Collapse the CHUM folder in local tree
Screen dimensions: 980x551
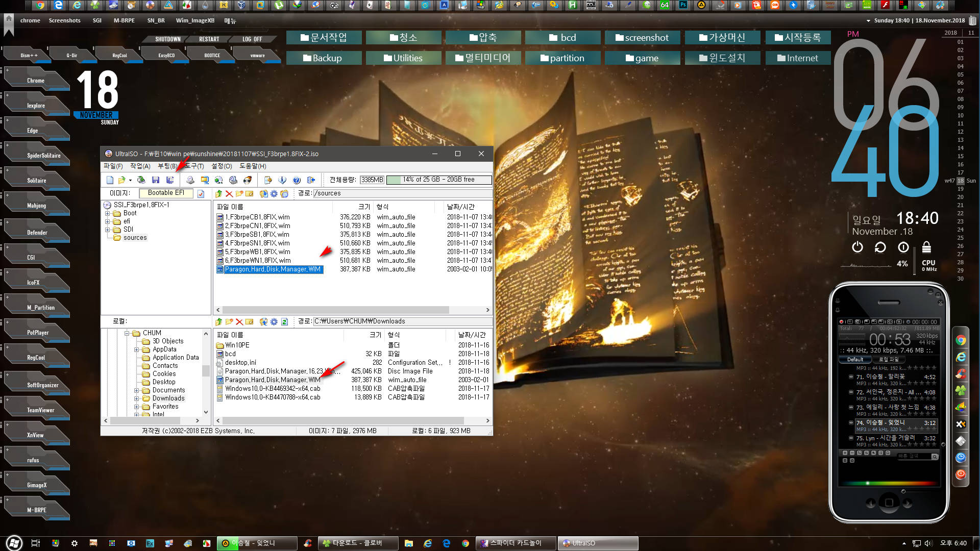tap(127, 333)
